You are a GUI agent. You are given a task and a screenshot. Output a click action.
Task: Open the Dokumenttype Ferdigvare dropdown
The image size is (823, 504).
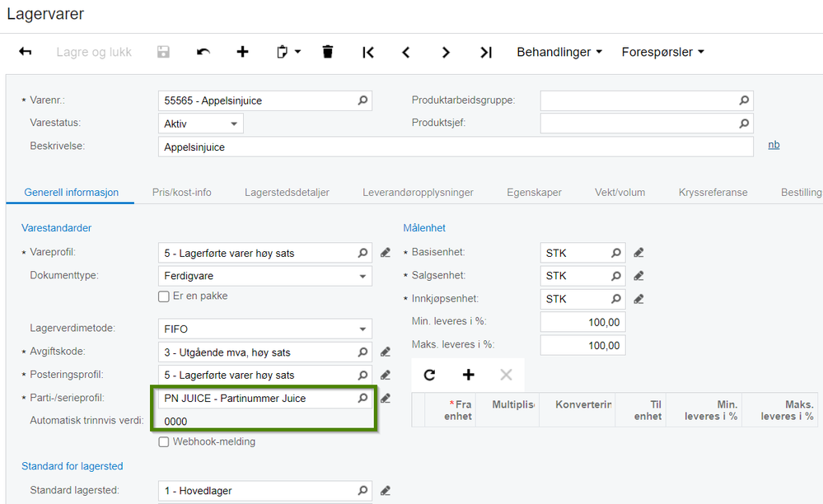tap(265, 276)
